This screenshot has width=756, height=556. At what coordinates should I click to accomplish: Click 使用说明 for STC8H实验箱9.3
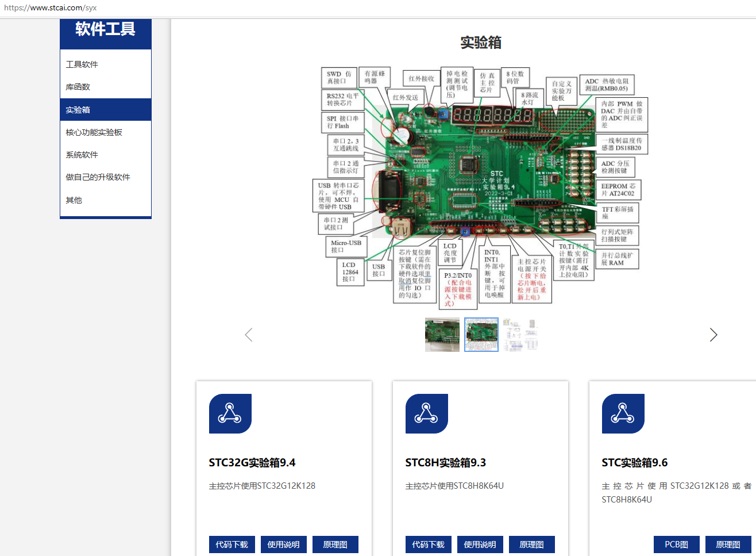point(480,545)
